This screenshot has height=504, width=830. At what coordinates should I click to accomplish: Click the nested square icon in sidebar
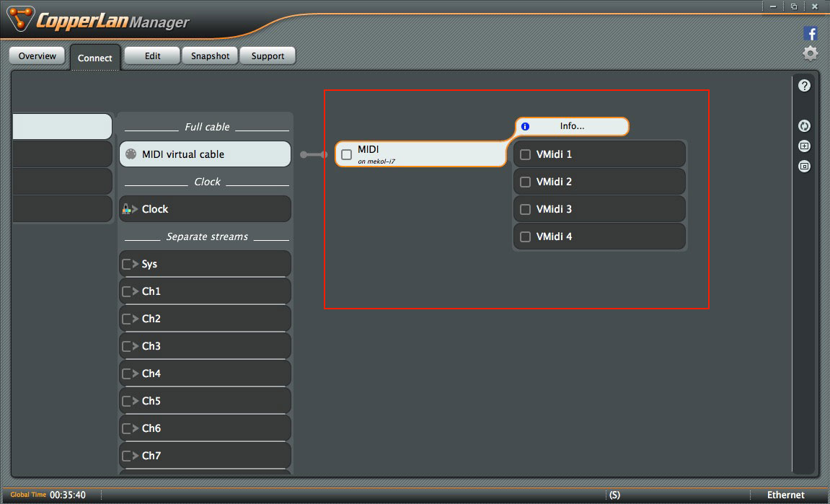(x=805, y=166)
